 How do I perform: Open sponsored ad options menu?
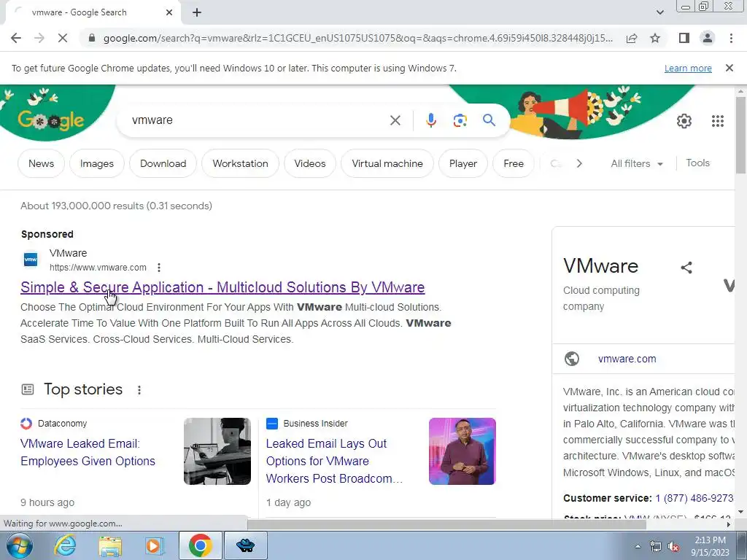tap(159, 268)
